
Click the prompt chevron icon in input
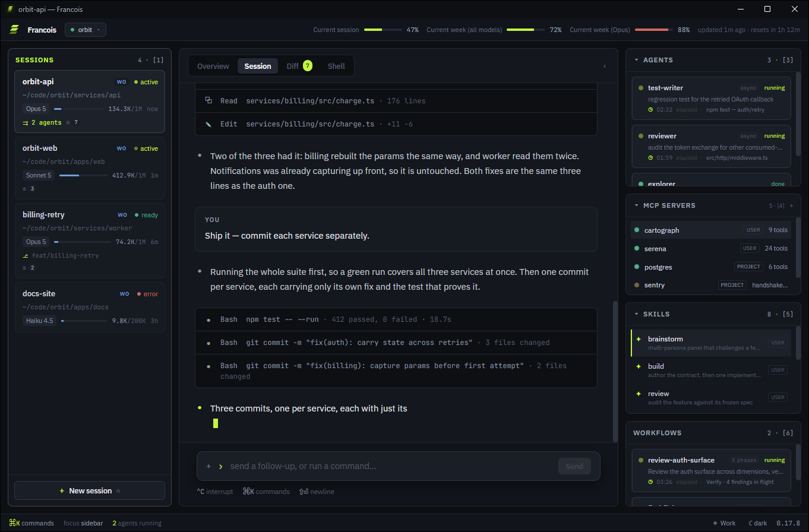pos(220,466)
